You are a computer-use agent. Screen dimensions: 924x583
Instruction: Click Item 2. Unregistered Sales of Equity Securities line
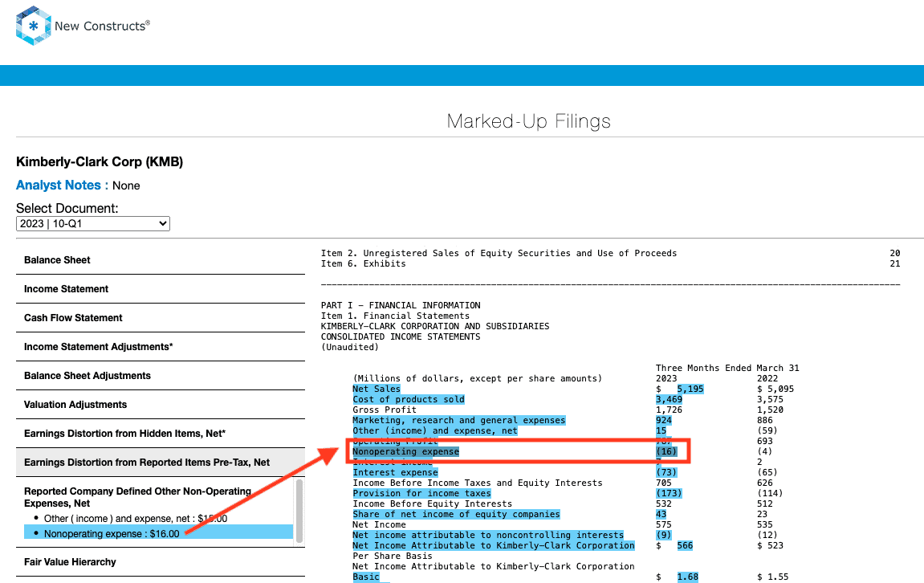click(x=499, y=254)
